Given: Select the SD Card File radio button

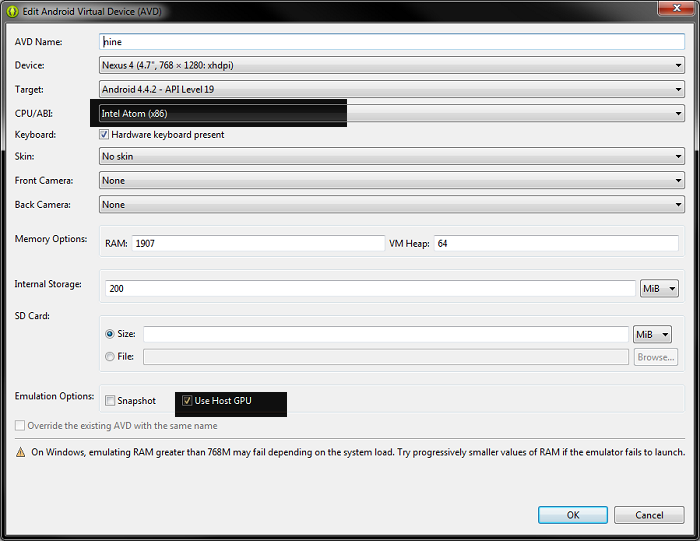Looking at the screenshot, I should click(x=109, y=356).
